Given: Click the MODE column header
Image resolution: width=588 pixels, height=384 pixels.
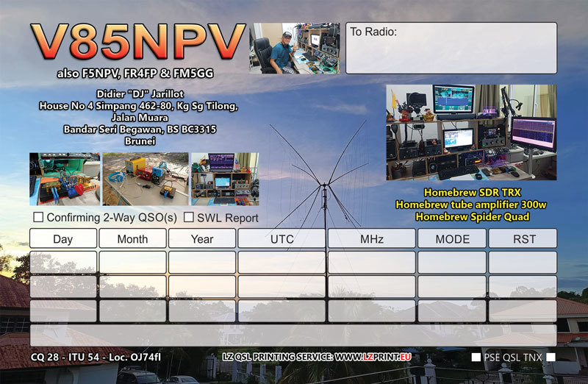Looking at the screenshot, I should point(452,238).
